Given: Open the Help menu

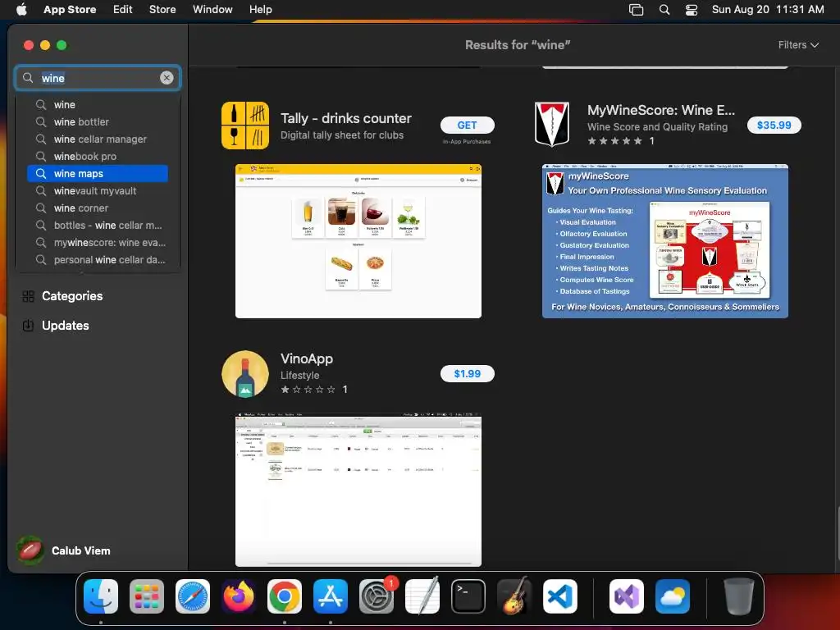Looking at the screenshot, I should point(260,10).
